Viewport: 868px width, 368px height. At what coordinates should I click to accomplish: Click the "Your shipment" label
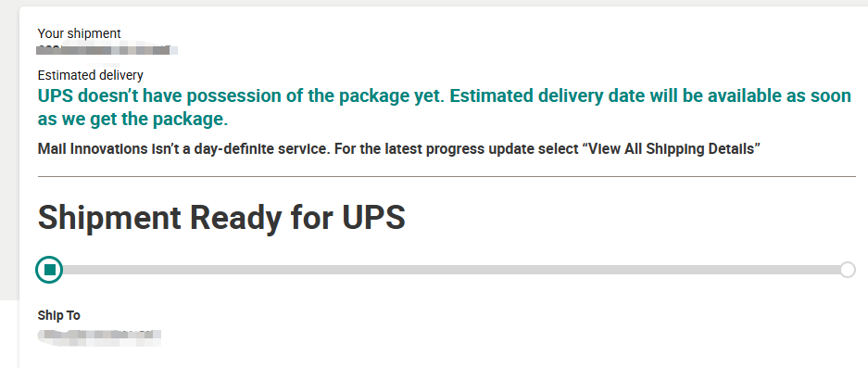79,33
